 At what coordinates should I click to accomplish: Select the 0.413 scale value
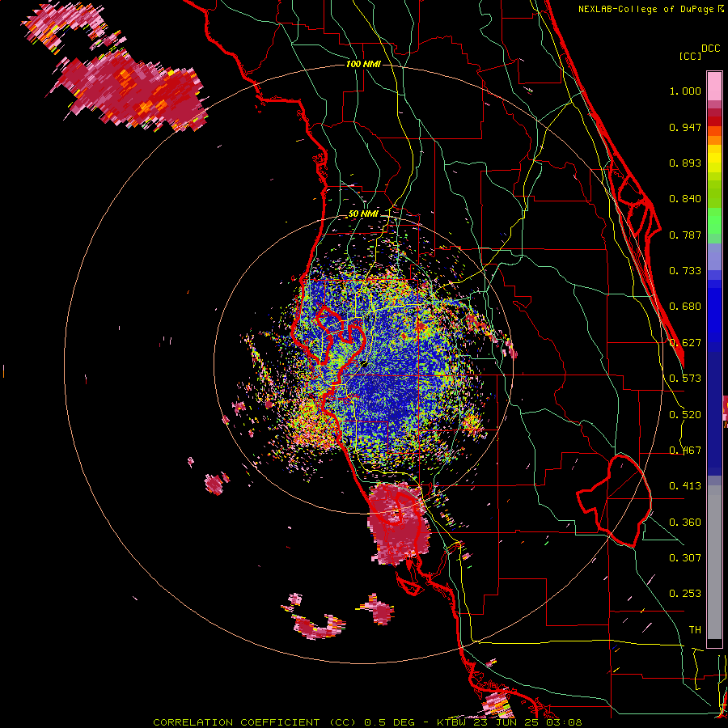point(685,486)
